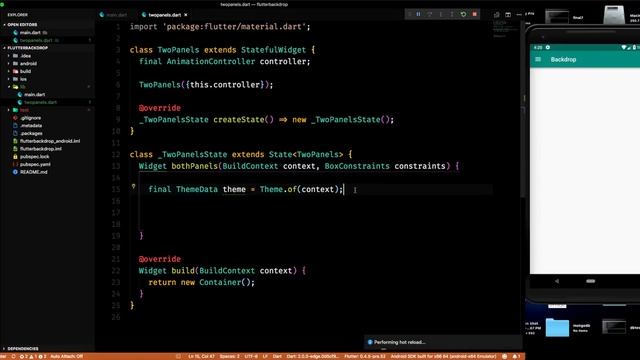Tap the emulator Back navigation button
The width and height of the screenshot is (640, 360).
coord(557,281)
